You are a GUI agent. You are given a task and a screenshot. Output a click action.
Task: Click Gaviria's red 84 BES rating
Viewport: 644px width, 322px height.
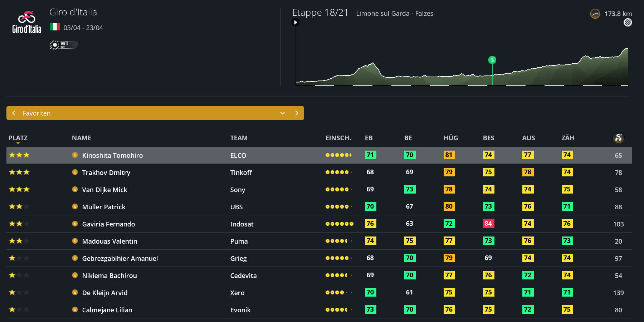[x=488, y=224]
